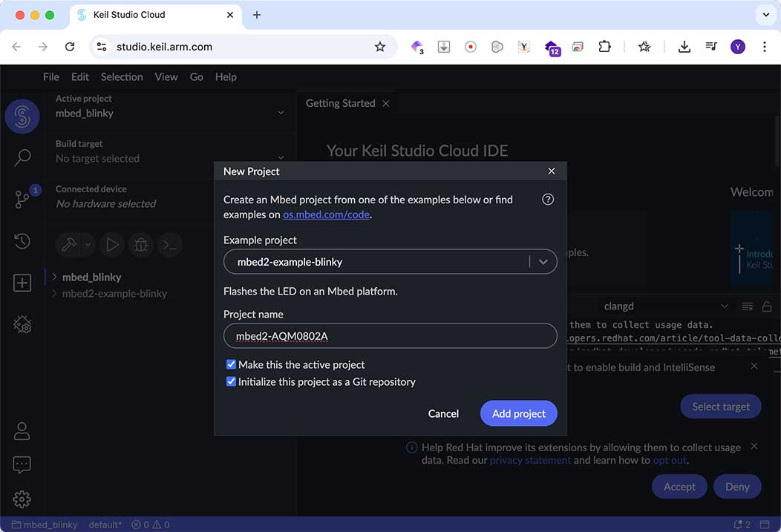781x532 pixels.
Task: Open the Search view in activity bar
Action: click(22, 158)
